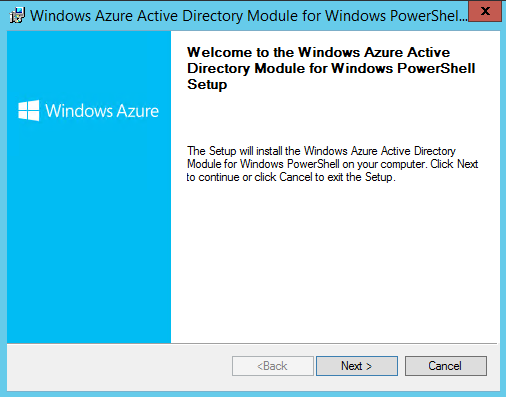The image size is (506, 397).
Task: Click "Cancel" word within description paragraph
Action: coord(296,177)
